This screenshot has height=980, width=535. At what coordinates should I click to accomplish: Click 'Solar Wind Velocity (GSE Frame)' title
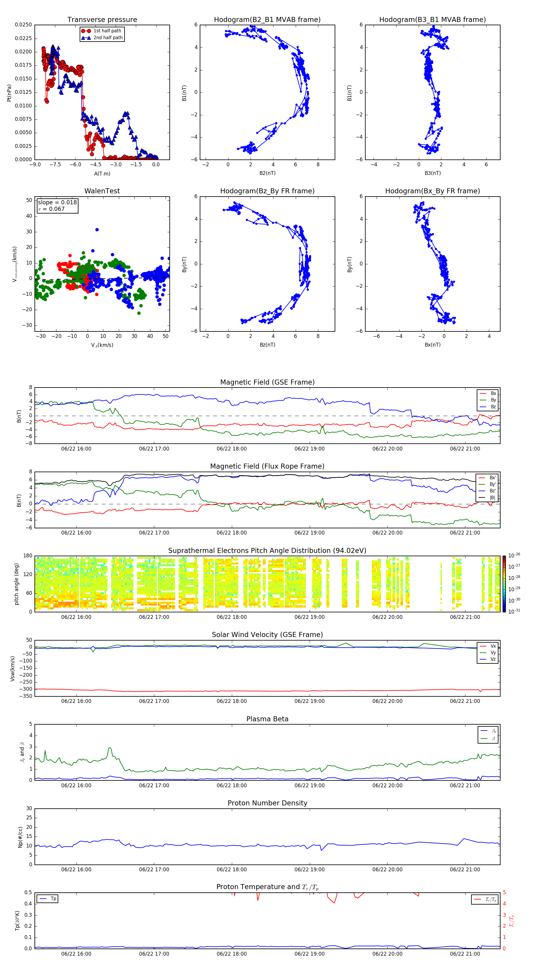[267, 635]
